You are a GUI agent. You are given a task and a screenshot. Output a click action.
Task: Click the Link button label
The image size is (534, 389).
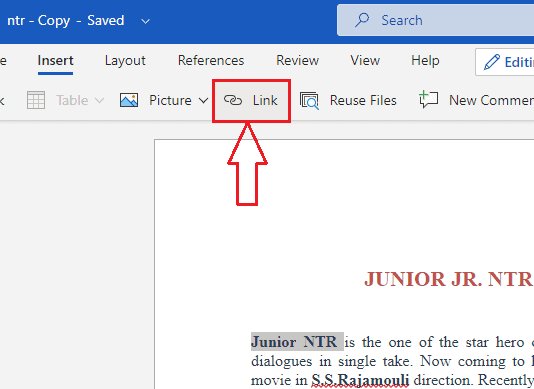pyautogui.click(x=265, y=100)
